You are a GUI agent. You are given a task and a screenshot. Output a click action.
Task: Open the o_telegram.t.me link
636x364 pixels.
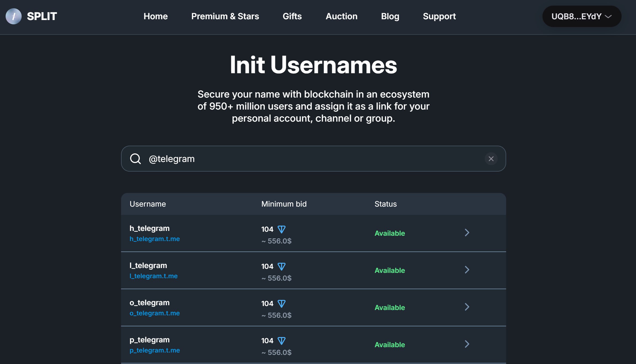point(154,313)
